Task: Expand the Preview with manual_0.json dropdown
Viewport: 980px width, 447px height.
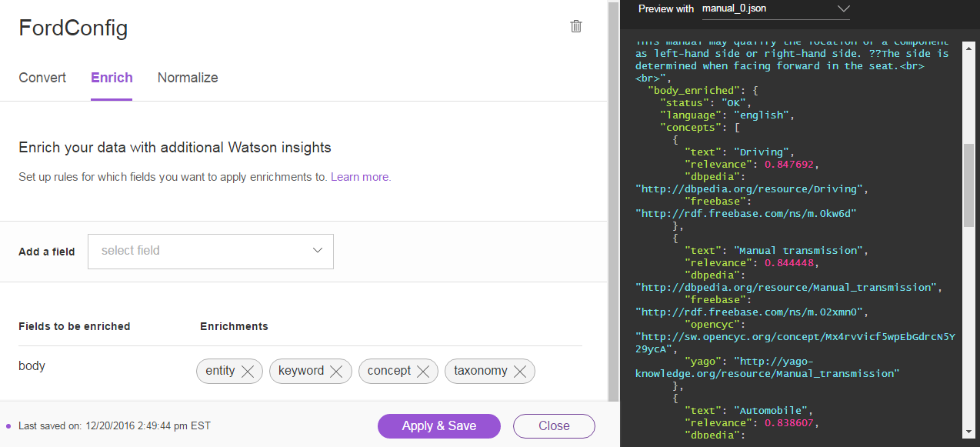Action: pyautogui.click(x=775, y=9)
